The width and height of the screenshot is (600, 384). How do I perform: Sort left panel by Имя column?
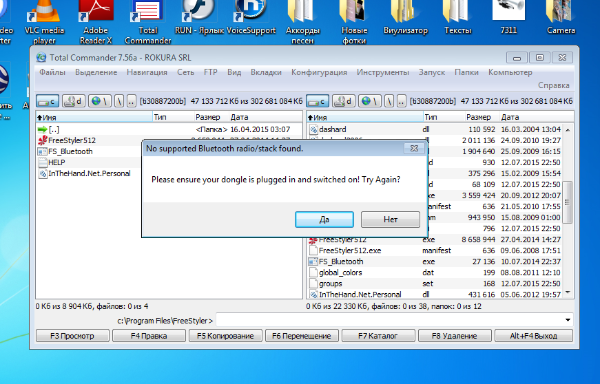click(x=94, y=117)
